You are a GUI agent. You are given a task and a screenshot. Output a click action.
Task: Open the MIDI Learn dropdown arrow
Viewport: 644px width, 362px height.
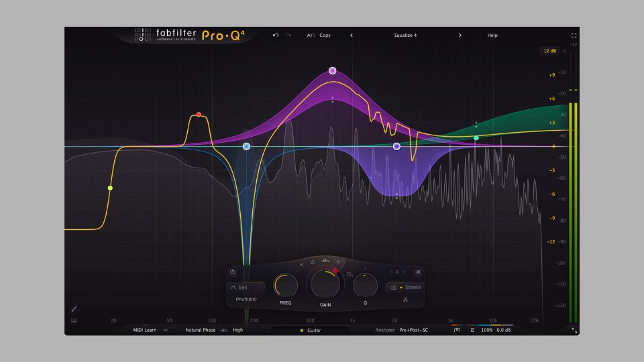165,330
